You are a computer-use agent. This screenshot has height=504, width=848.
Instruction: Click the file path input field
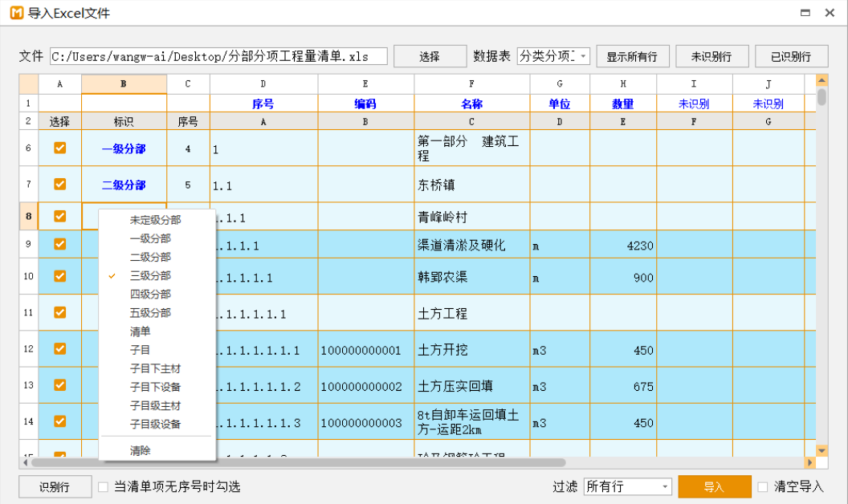pos(218,56)
